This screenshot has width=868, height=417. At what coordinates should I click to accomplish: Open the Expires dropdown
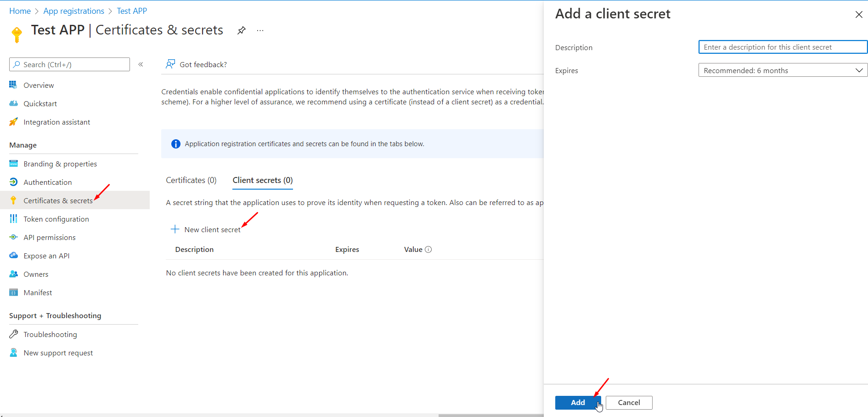783,70
